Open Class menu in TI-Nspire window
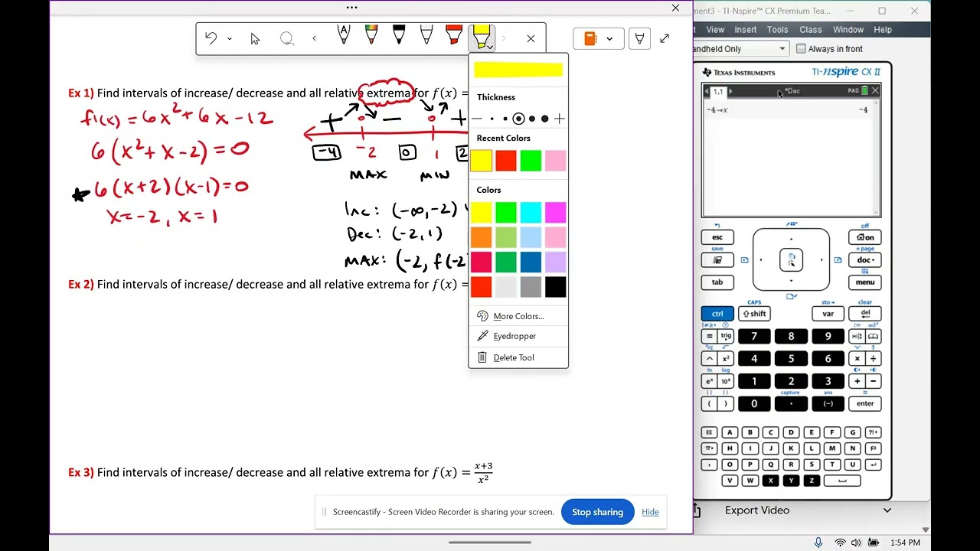Screen dimensions: 980x551 810,30
